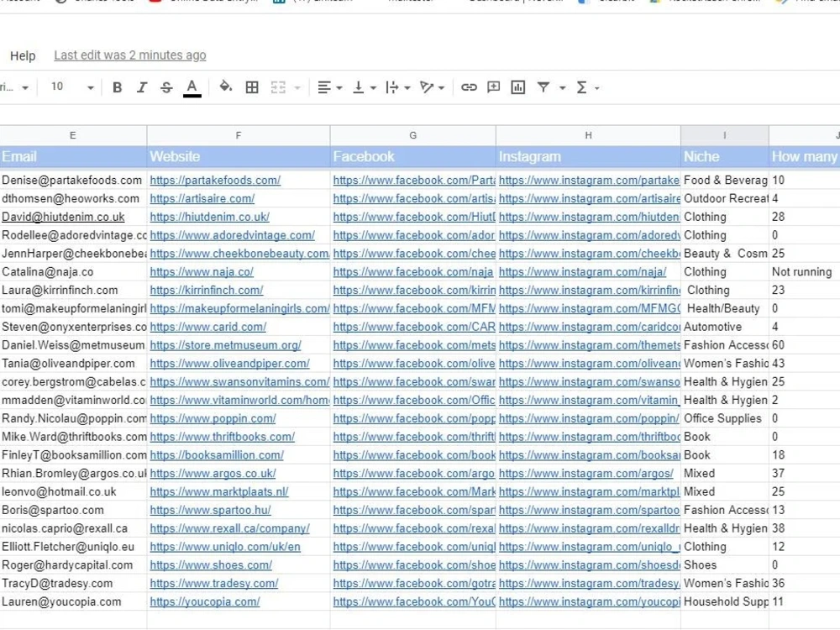The height and width of the screenshot is (630, 840).
Task: Expand vertical align dropdown arrow
Action: 373,88
